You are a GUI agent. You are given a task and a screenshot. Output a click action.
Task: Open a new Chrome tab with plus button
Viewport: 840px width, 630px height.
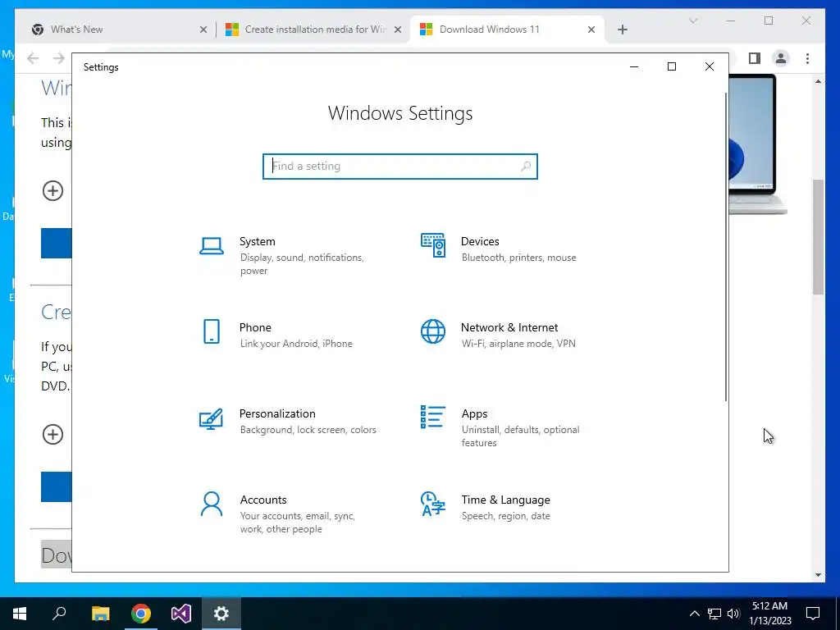click(622, 30)
